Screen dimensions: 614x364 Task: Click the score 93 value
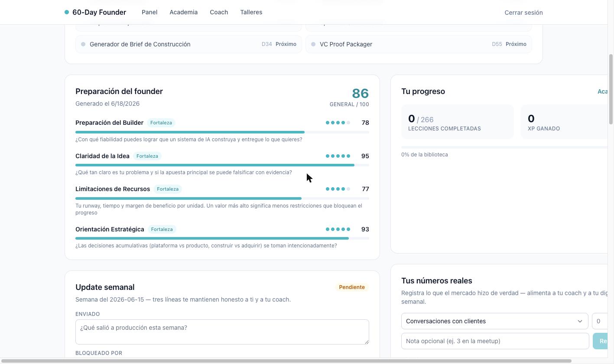pos(365,229)
